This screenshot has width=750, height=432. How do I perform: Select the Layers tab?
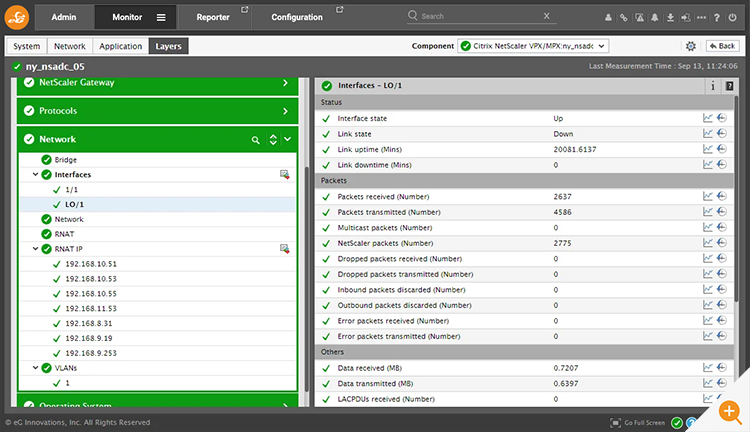pyautogui.click(x=168, y=46)
